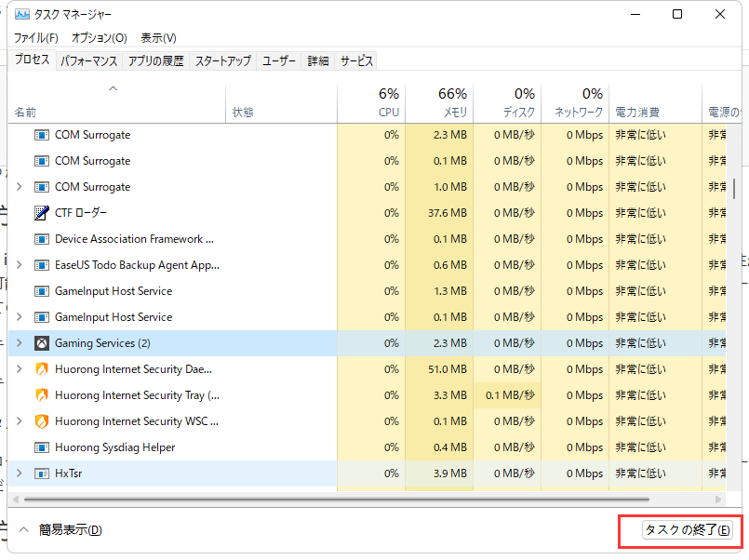Click the CTF ローダー pen icon

(42, 213)
